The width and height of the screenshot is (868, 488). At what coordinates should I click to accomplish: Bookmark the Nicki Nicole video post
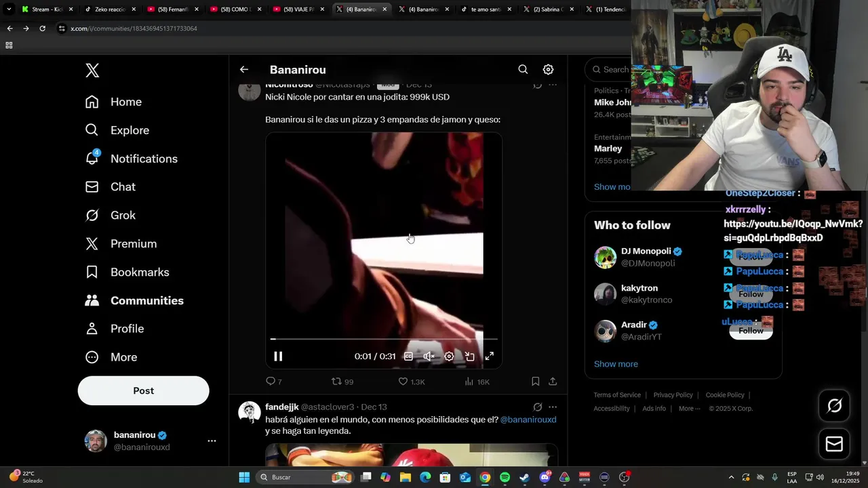pyautogui.click(x=535, y=382)
